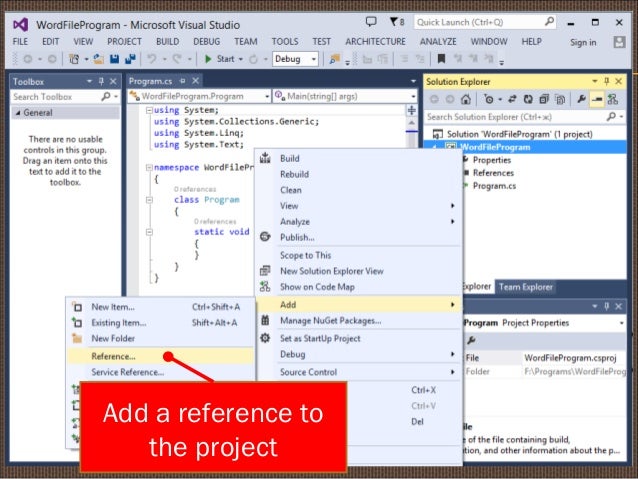The height and width of the screenshot is (479, 638).
Task: Click the Collapse All icon in Solution Explorer
Action: (x=545, y=99)
